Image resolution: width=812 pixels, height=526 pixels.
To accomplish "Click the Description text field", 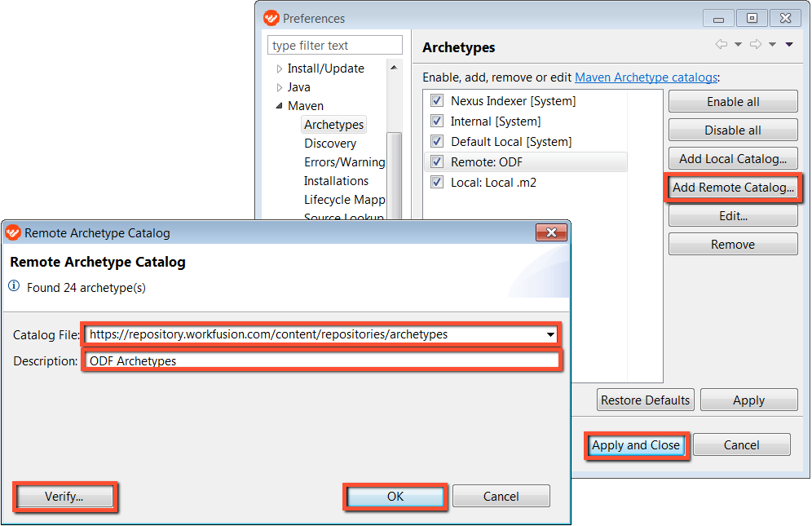I will (x=321, y=360).
